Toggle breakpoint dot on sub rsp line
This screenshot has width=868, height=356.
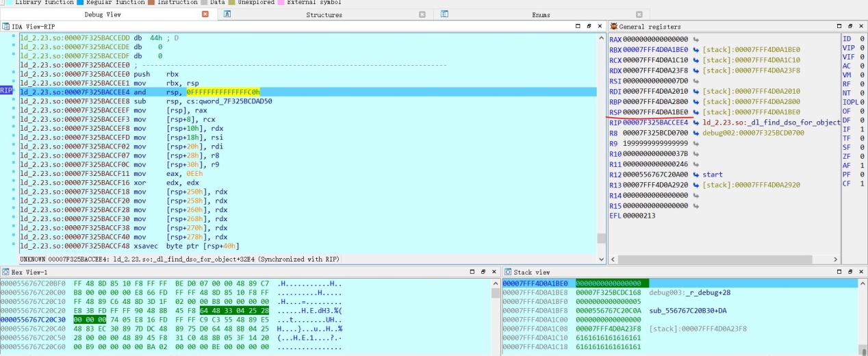click(14, 100)
